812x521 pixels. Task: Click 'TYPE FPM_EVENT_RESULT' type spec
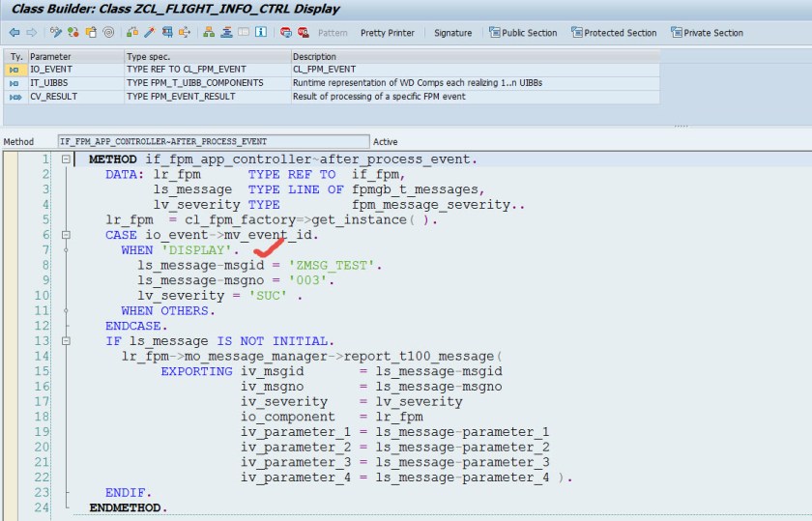point(181,97)
